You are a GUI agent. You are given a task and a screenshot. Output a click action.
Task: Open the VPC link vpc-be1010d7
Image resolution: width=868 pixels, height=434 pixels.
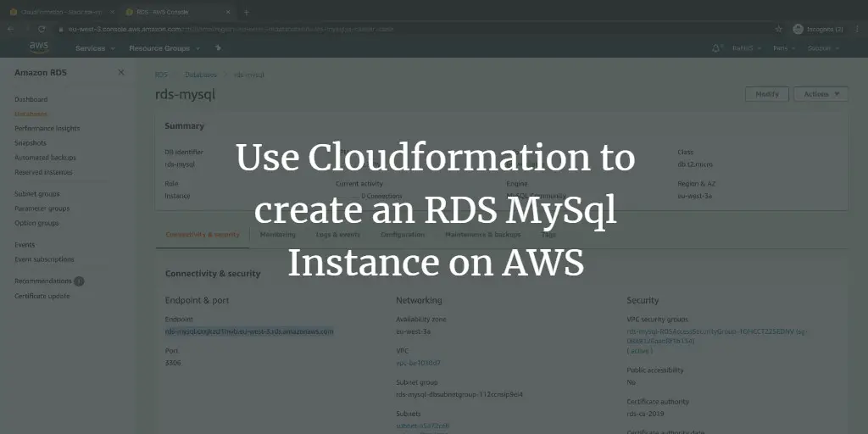click(x=418, y=363)
